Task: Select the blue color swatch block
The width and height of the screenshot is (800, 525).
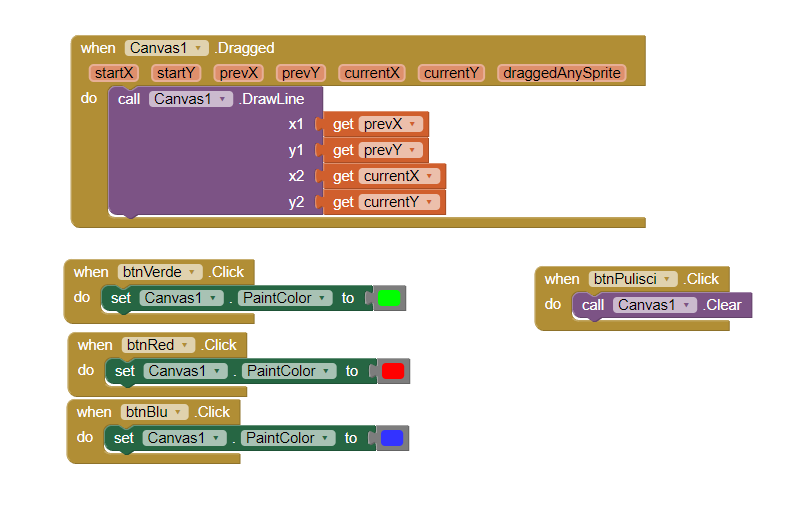Action: tap(392, 438)
